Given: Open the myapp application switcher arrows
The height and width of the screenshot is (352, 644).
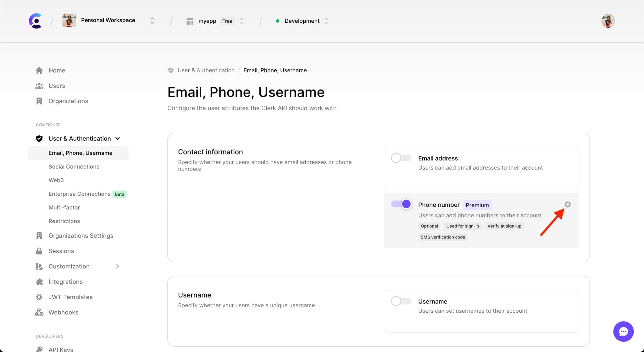Looking at the screenshot, I should (x=241, y=21).
